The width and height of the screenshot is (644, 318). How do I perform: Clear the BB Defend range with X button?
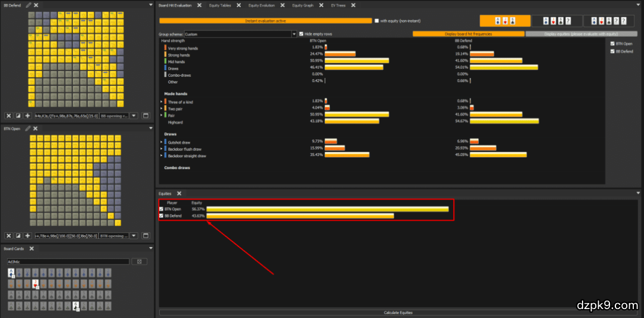click(9, 116)
